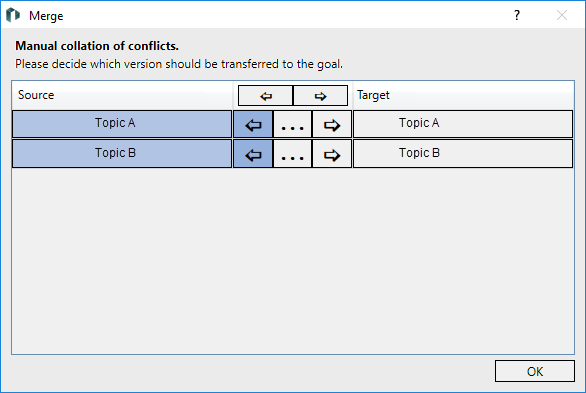This screenshot has height=393, width=586.
Task: Click the Target Topic B cell
Action: [x=463, y=154]
